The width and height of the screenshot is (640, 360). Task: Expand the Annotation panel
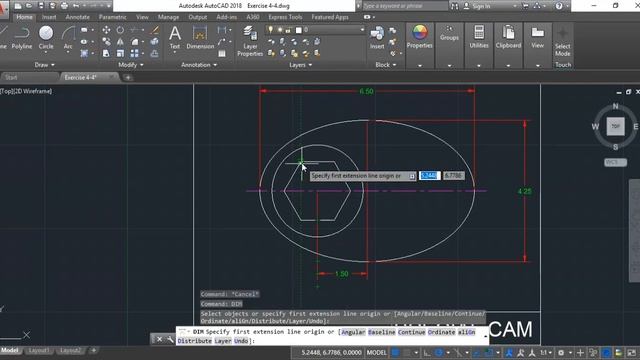point(199,65)
